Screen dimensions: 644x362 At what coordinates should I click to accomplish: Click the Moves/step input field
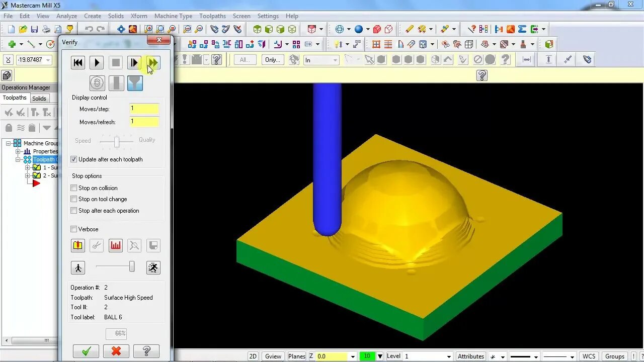point(144,109)
